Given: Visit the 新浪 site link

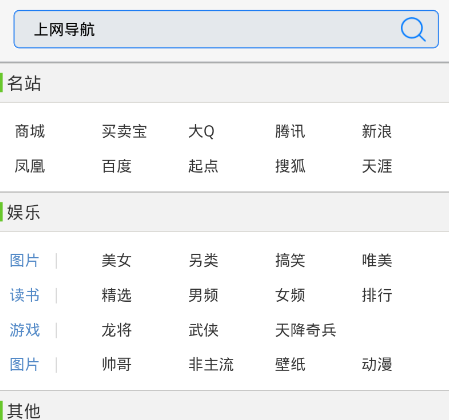Looking at the screenshot, I should click(377, 131).
